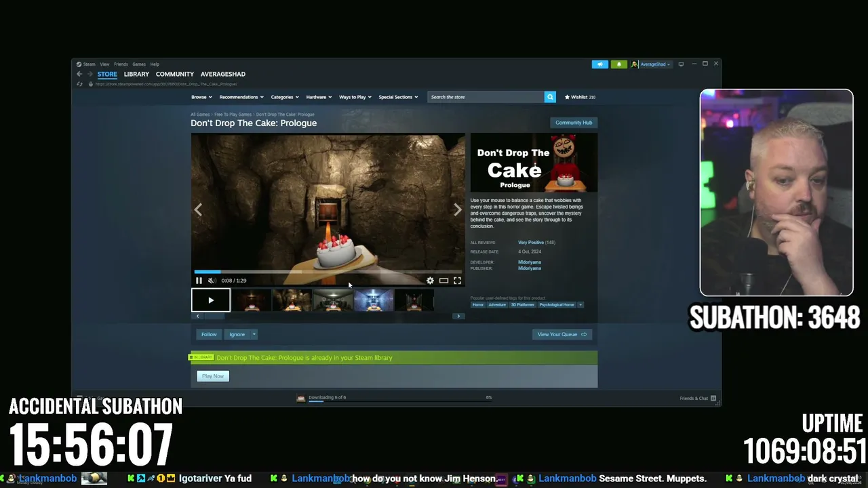Reload the store page with the refresh icon
The width and height of the screenshot is (868, 488).
(80, 84)
